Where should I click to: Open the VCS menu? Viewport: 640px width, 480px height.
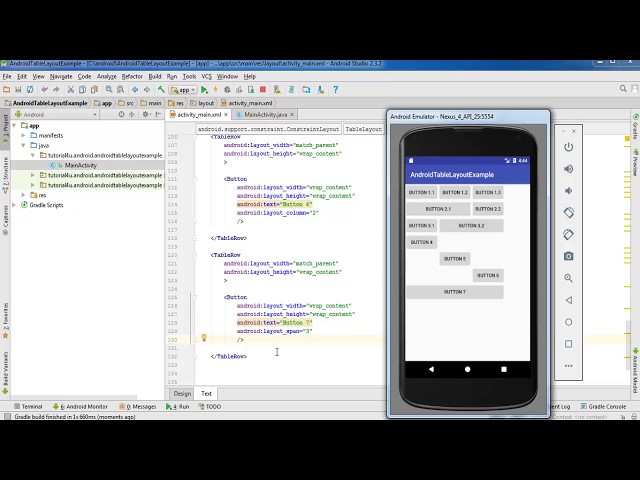[207, 76]
